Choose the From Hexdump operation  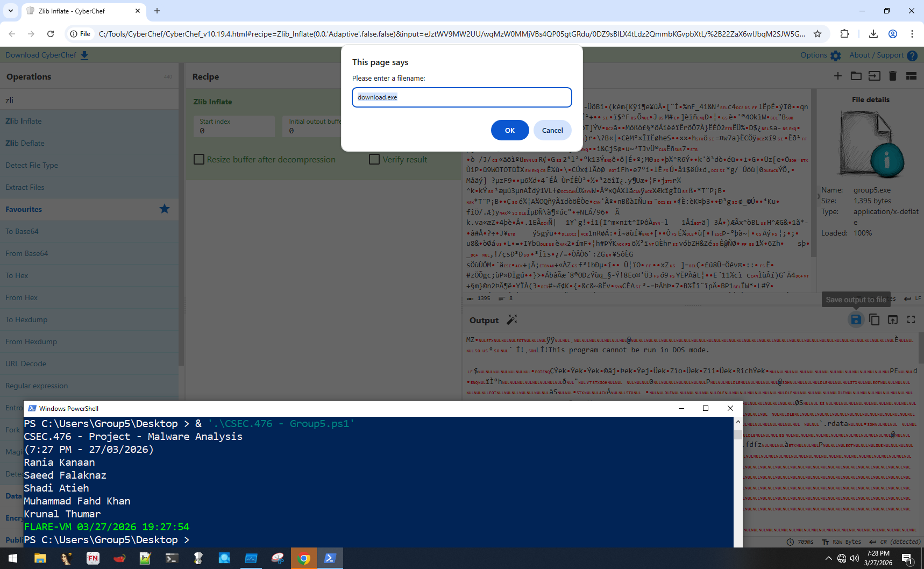pyautogui.click(x=89, y=342)
